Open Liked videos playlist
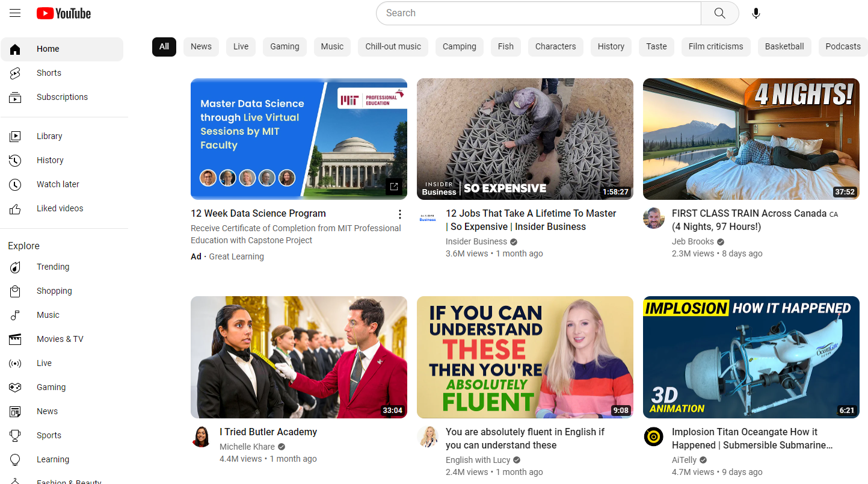The image size is (868, 484). [60, 208]
